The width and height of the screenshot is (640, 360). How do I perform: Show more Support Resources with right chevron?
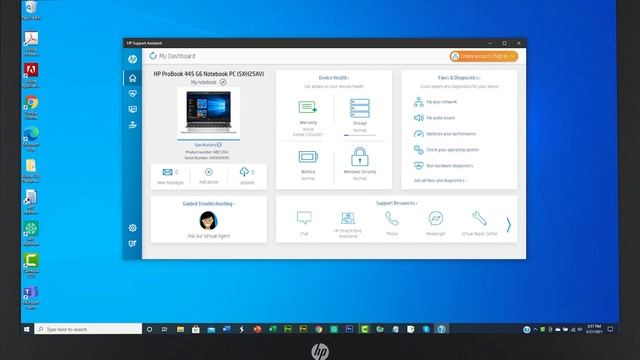(x=509, y=224)
